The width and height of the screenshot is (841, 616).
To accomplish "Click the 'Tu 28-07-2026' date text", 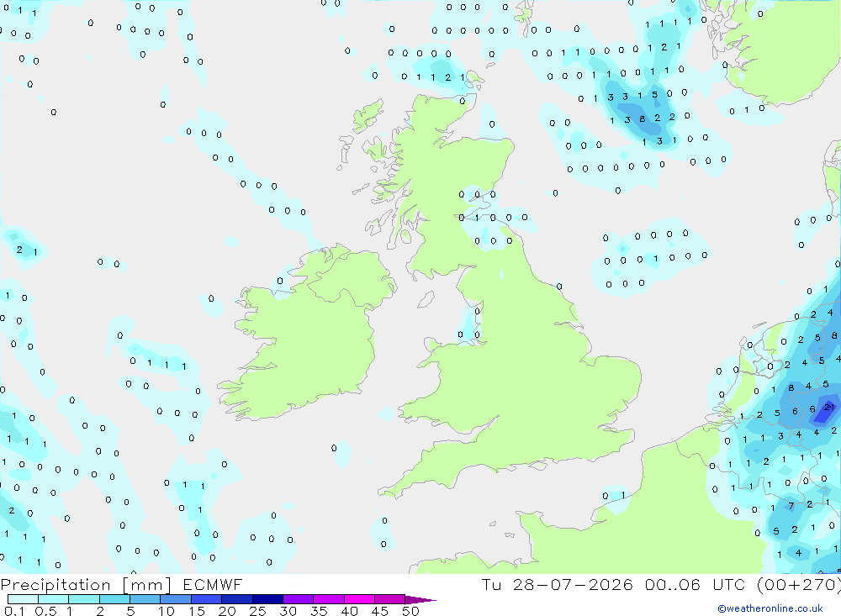I will tap(557, 584).
